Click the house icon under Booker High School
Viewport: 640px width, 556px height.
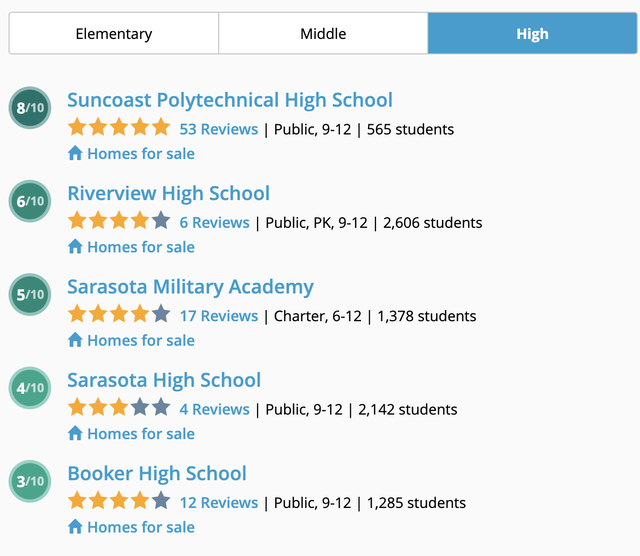75,527
